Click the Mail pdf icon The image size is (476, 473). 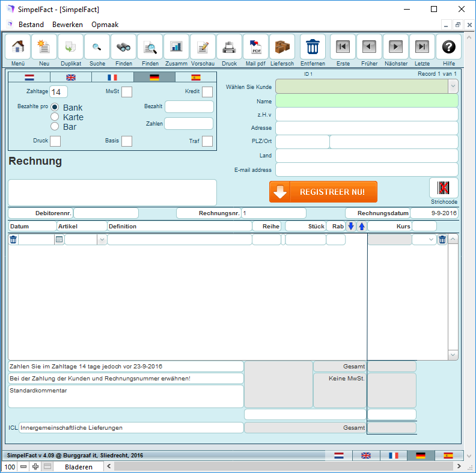[x=256, y=47]
